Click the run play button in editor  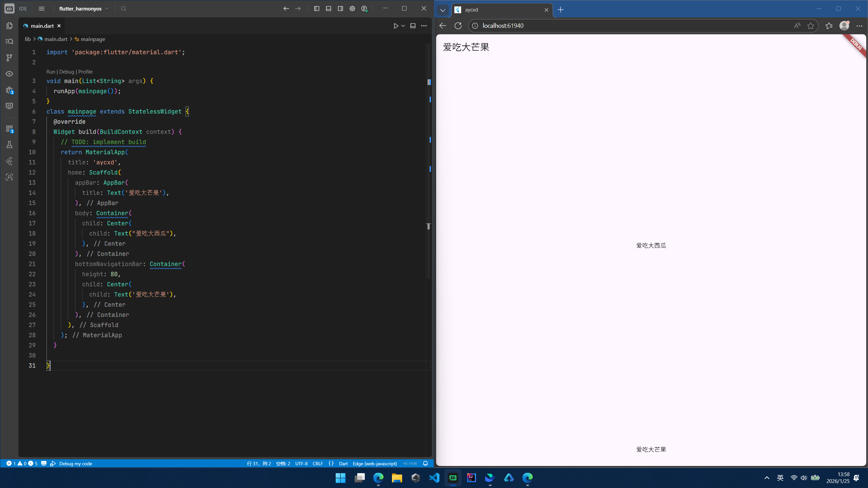pyautogui.click(x=396, y=26)
